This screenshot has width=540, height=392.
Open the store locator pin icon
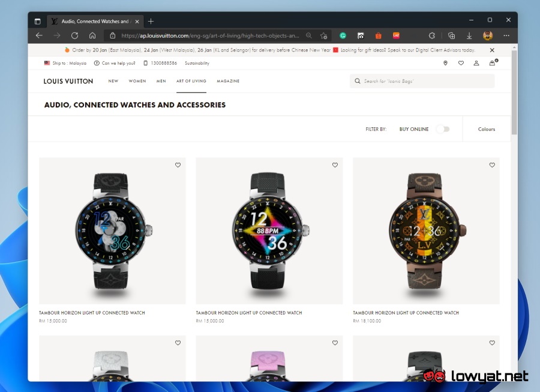click(x=445, y=63)
